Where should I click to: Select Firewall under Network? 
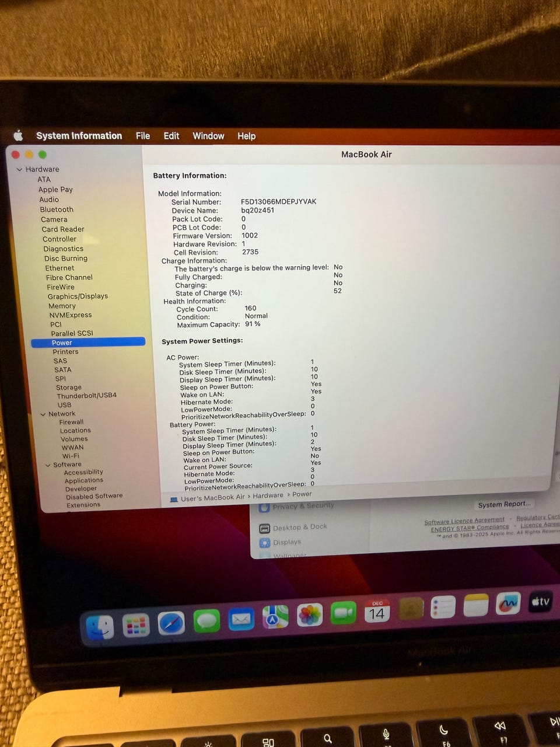click(x=71, y=423)
